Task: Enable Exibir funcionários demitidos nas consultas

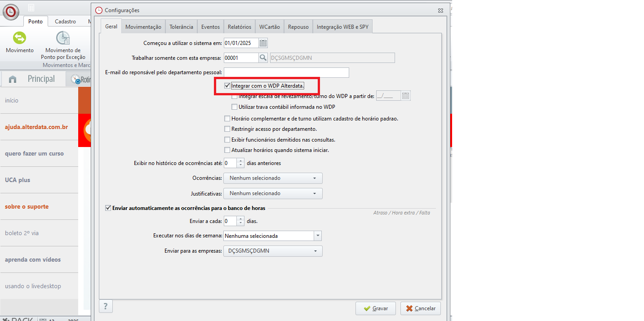Action: point(227,140)
